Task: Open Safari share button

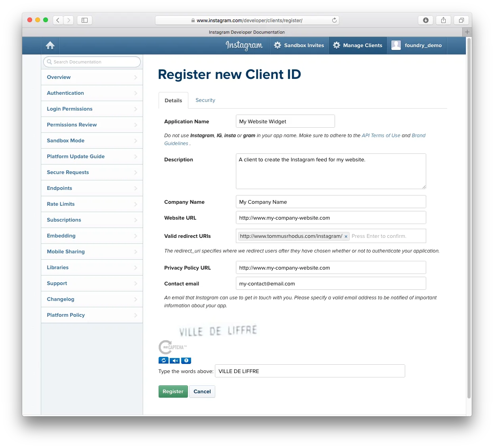Action: click(444, 20)
